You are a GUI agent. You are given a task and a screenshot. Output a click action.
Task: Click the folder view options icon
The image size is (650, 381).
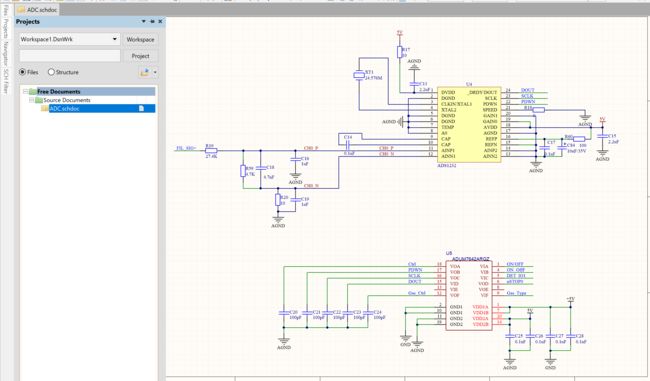[144, 73]
